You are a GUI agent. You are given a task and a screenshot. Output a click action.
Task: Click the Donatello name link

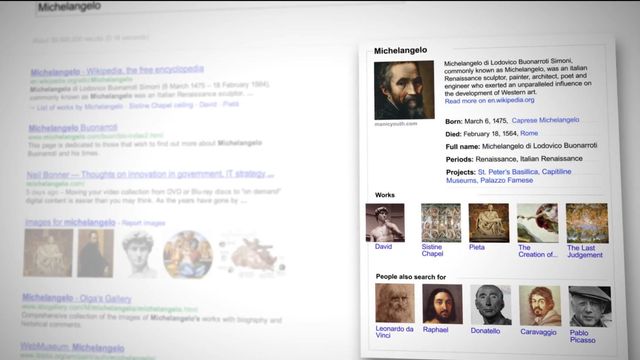pyautogui.click(x=485, y=331)
